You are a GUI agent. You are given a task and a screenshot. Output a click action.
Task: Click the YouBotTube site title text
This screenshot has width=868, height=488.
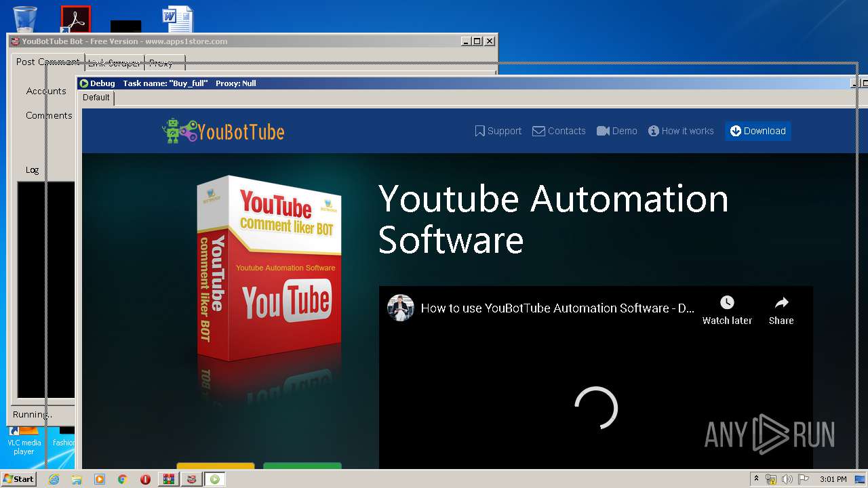[241, 131]
